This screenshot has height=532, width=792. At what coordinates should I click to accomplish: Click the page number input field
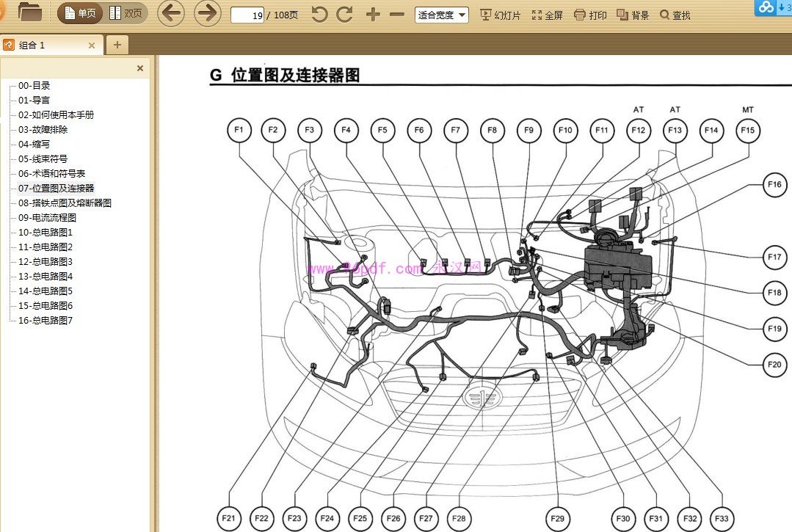point(248,15)
